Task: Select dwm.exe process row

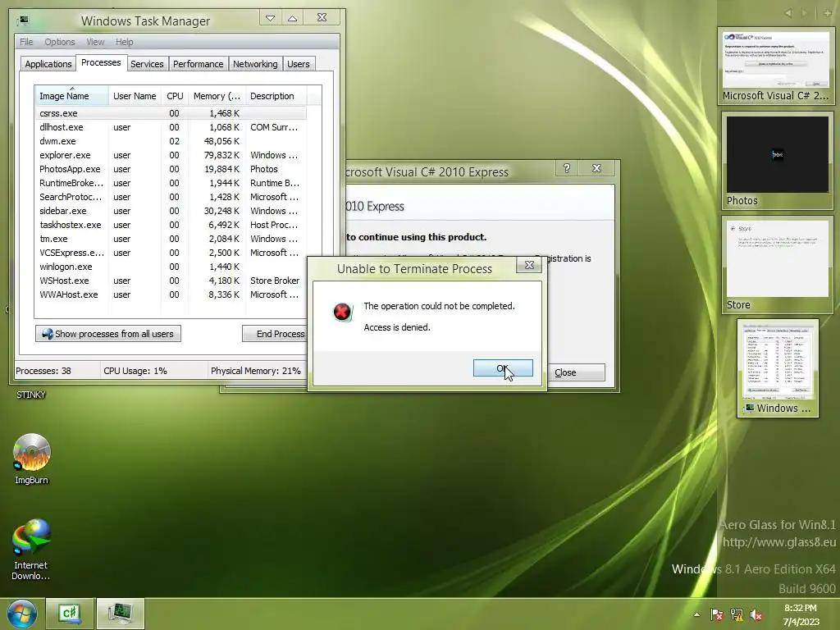Action: point(171,141)
